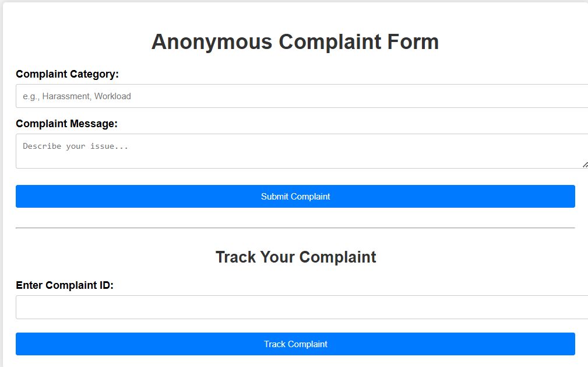Image resolution: width=588 pixels, height=367 pixels.
Task: Click inside the Complaint Message textarea
Action: tap(302, 151)
